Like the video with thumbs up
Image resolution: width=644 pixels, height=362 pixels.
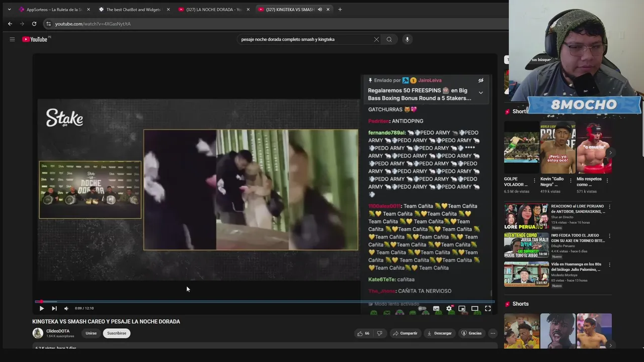coord(363,333)
